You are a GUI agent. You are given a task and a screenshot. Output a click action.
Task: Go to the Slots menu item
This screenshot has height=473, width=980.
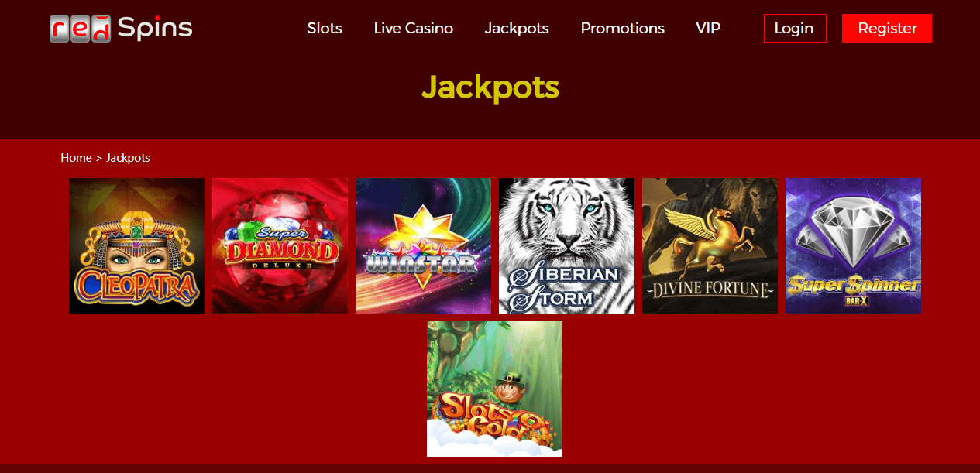pos(325,28)
